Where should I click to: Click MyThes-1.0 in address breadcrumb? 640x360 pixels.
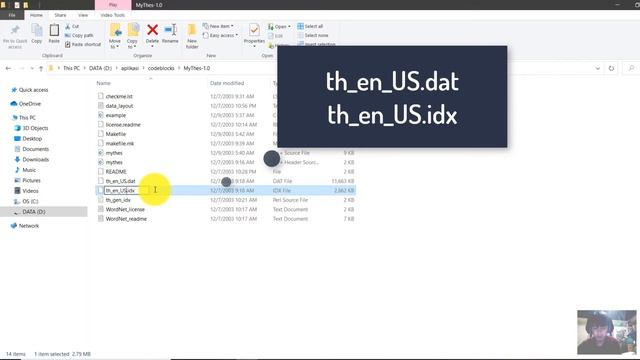pyautogui.click(x=197, y=68)
